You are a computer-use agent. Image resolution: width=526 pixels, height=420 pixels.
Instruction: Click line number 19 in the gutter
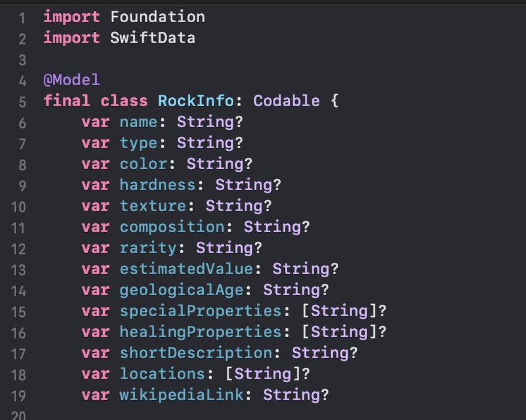(x=19, y=395)
